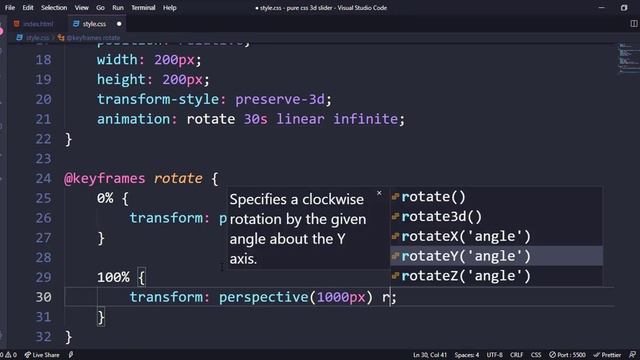Click the 30s duration in the animation line
This screenshot has height=360, width=640.
tap(256, 119)
